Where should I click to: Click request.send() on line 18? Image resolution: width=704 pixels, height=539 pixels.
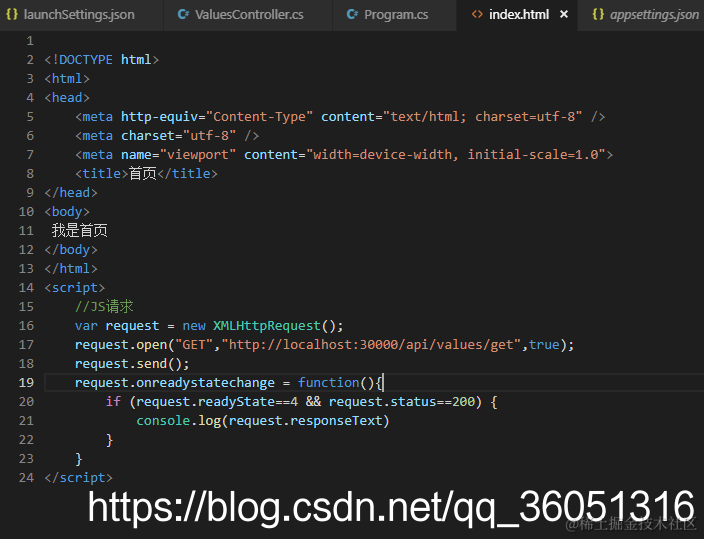point(132,364)
